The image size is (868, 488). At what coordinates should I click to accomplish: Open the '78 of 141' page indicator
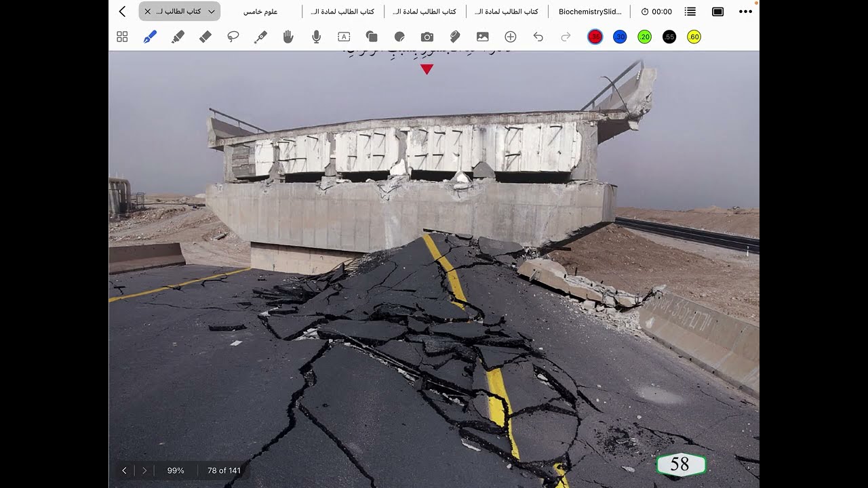tap(224, 470)
